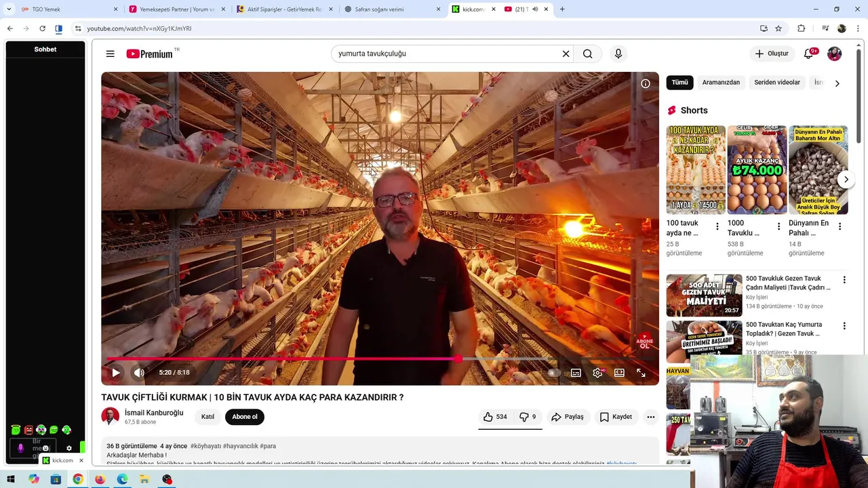Image resolution: width=868 pixels, height=488 pixels.
Task: Open İsmail Kanburoğlu channel avatar
Action: (x=110, y=416)
